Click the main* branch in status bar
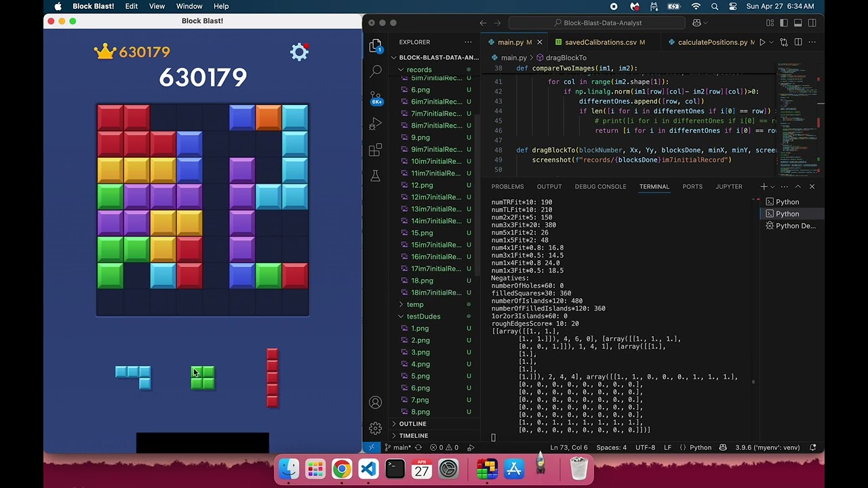 (x=398, y=447)
